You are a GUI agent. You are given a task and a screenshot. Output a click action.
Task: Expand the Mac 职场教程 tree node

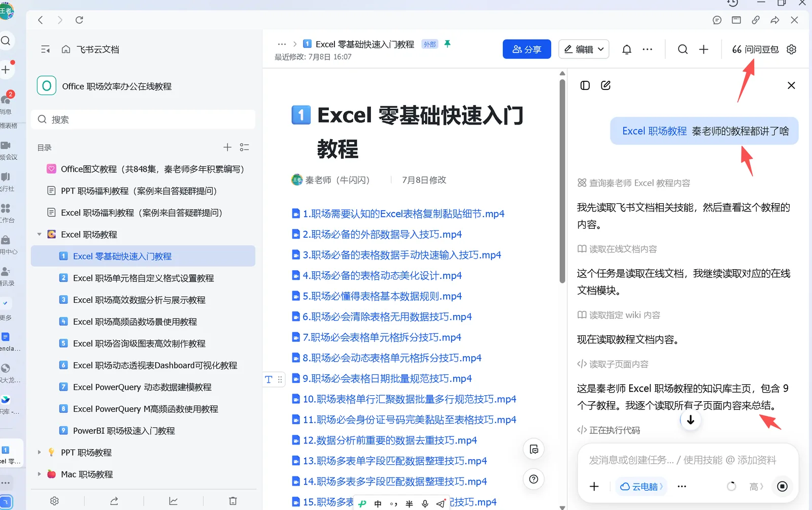pos(39,474)
